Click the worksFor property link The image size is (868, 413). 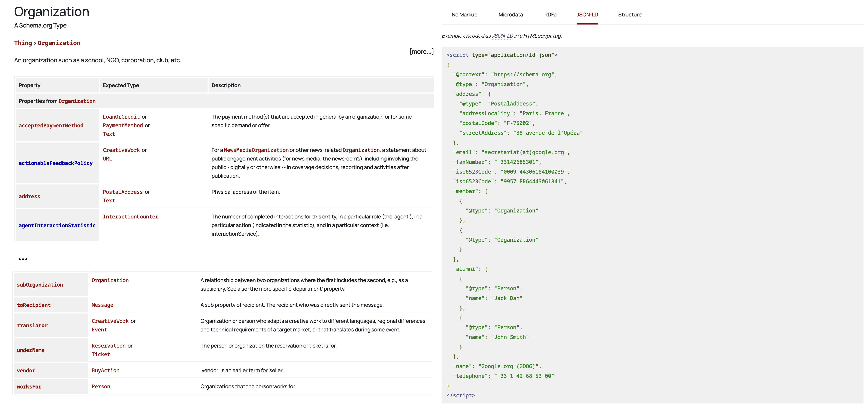point(29,386)
